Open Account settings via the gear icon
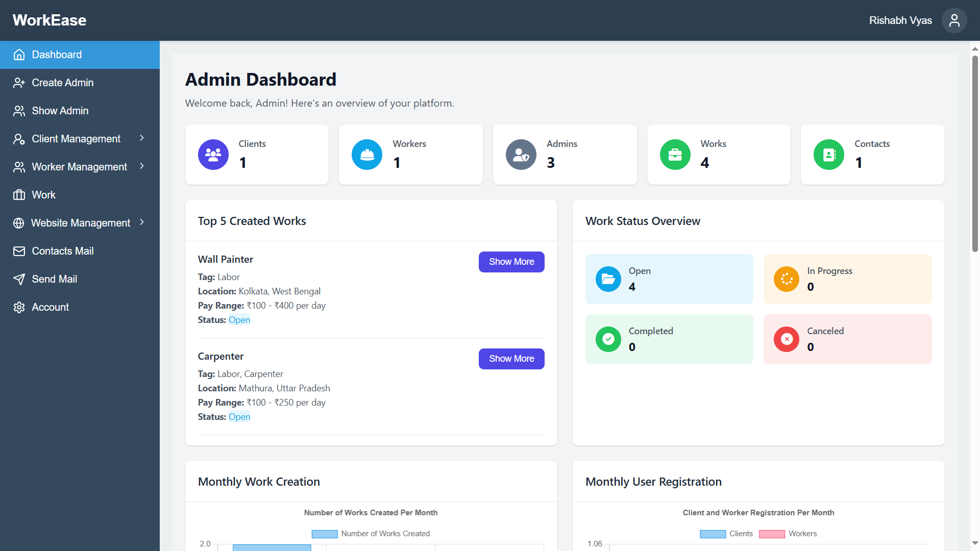The image size is (980, 551). pos(19,307)
